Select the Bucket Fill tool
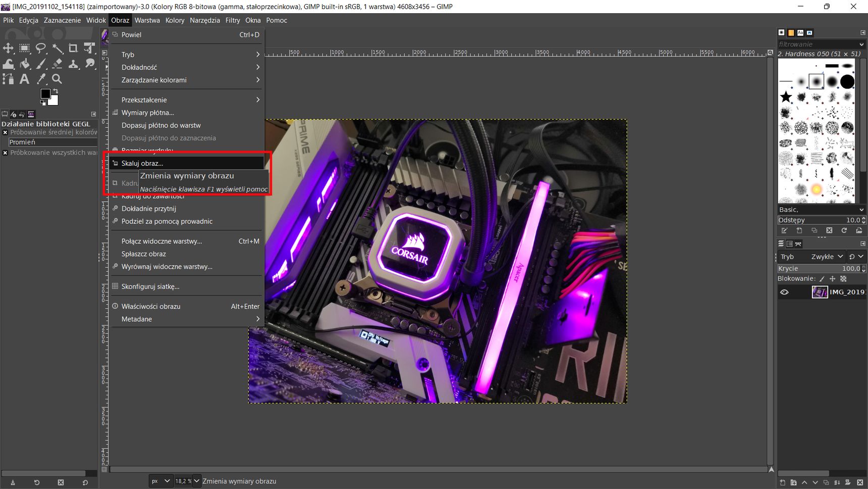The height and width of the screenshot is (489, 868). [25, 64]
